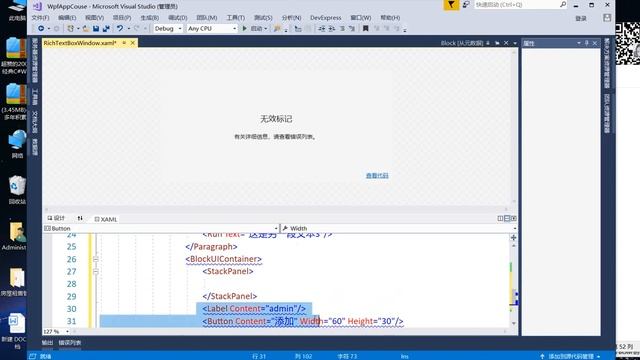Viewport: 640px width, 360px height.
Task: Open the Error List tab at bottom
Action: [x=70, y=343]
